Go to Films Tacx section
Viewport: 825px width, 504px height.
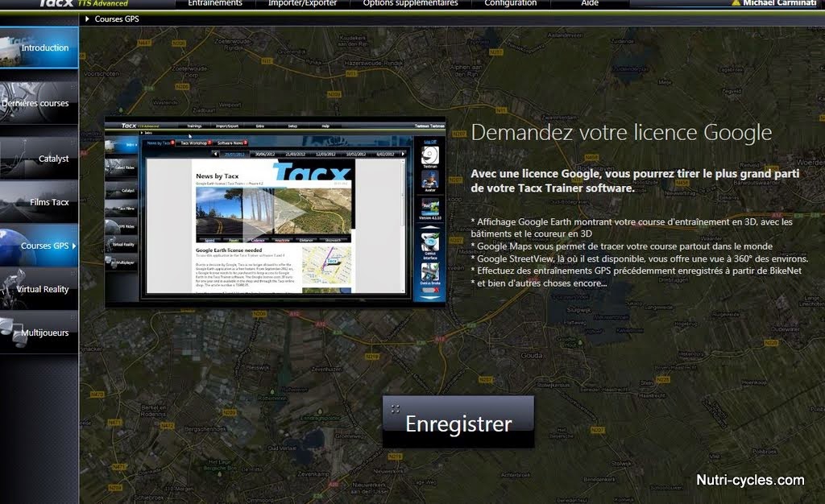click(x=39, y=202)
